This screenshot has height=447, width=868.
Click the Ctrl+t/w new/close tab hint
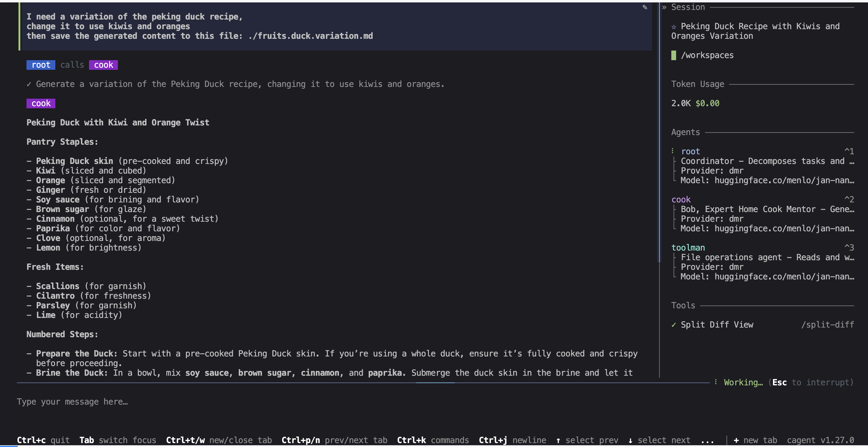[x=219, y=440]
